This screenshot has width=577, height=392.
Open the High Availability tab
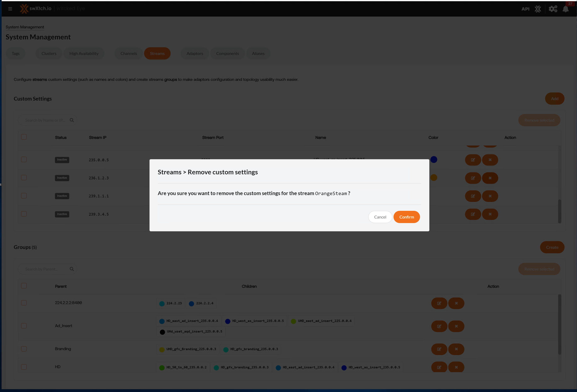click(84, 53)
